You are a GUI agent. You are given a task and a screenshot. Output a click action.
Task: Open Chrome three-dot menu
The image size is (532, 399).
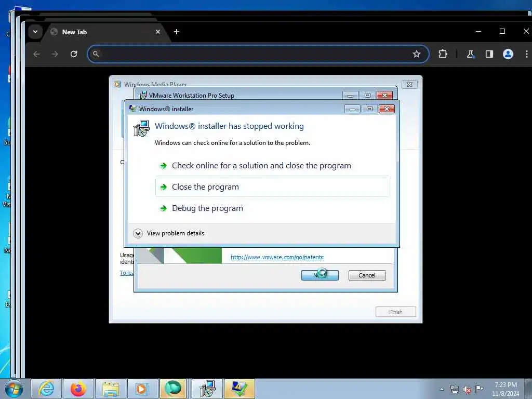527,54
